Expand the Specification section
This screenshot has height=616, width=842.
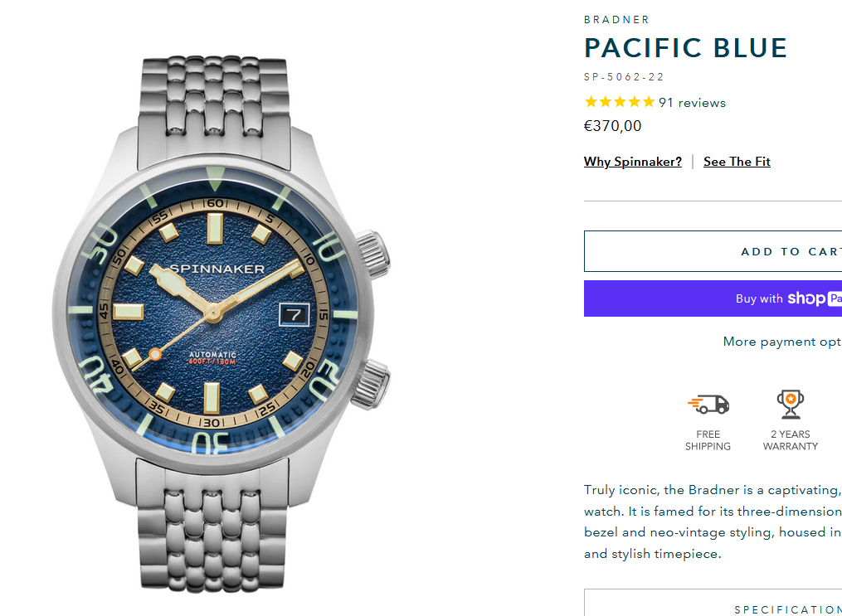click(786, 609)
